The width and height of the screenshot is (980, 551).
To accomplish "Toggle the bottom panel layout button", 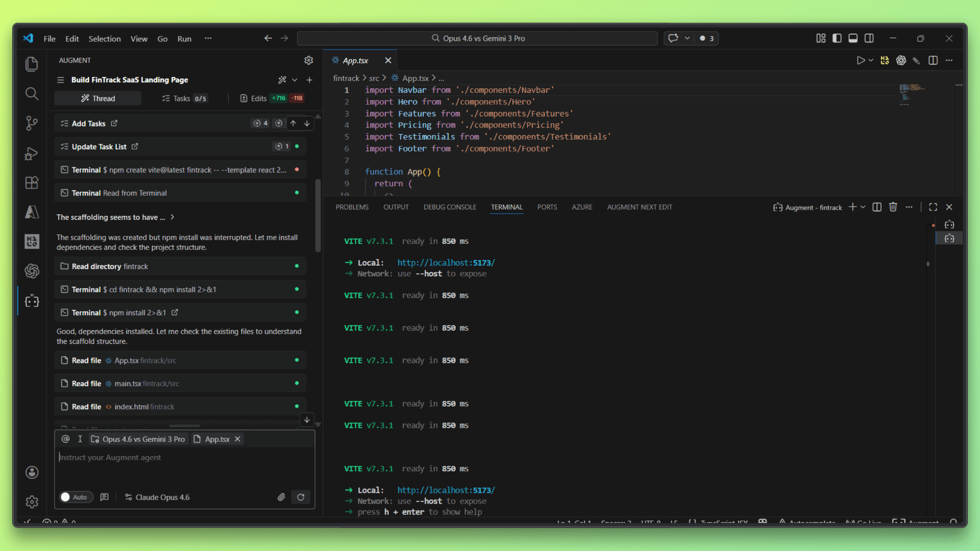I will [853, 38].
